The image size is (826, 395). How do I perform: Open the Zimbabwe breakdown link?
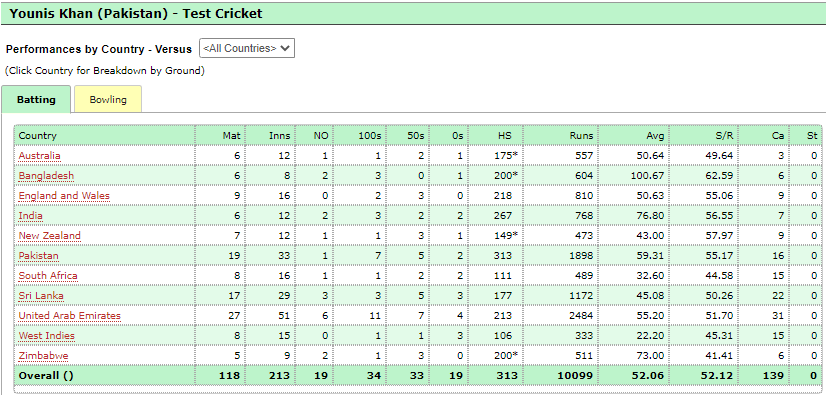tap(43, 356)
